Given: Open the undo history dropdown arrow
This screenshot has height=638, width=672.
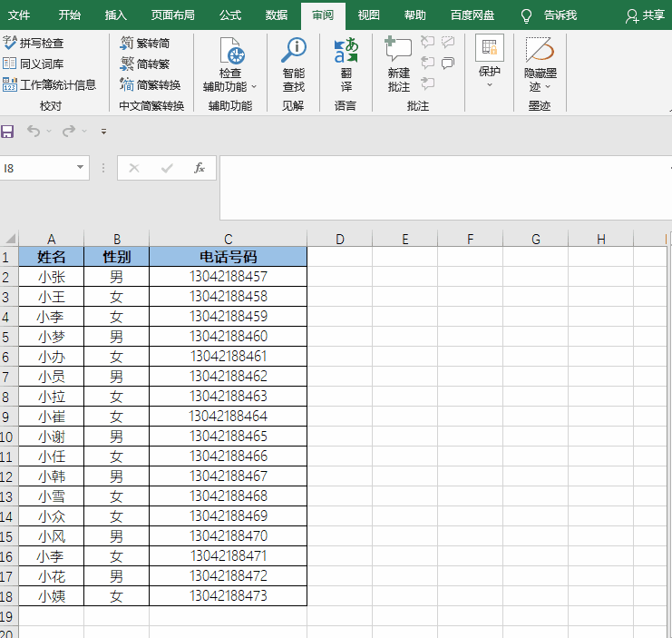Looking at the screenshot, I should pyautogui.click(x=49, y=131).
